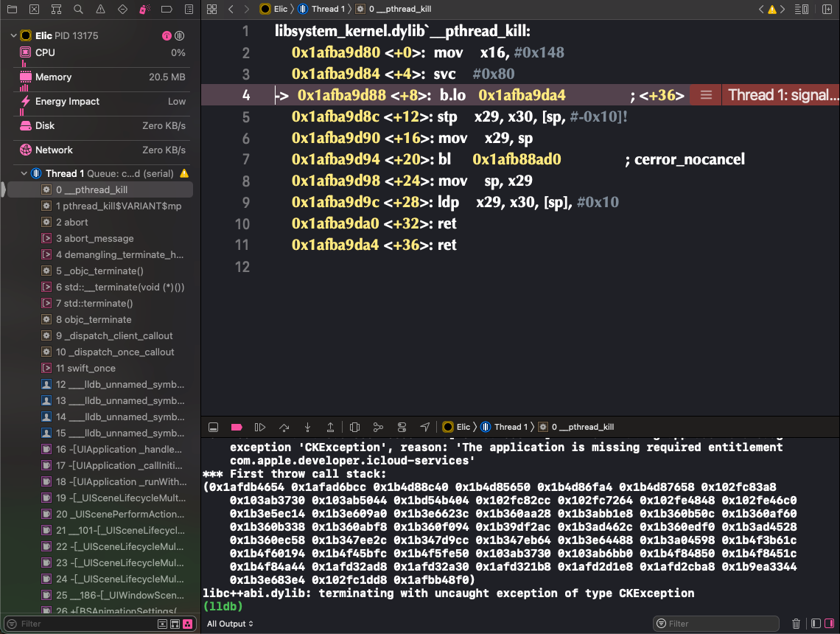Open the Source Control navigator
The width and height of the screenshot is (840, 634).
(34, 9)
